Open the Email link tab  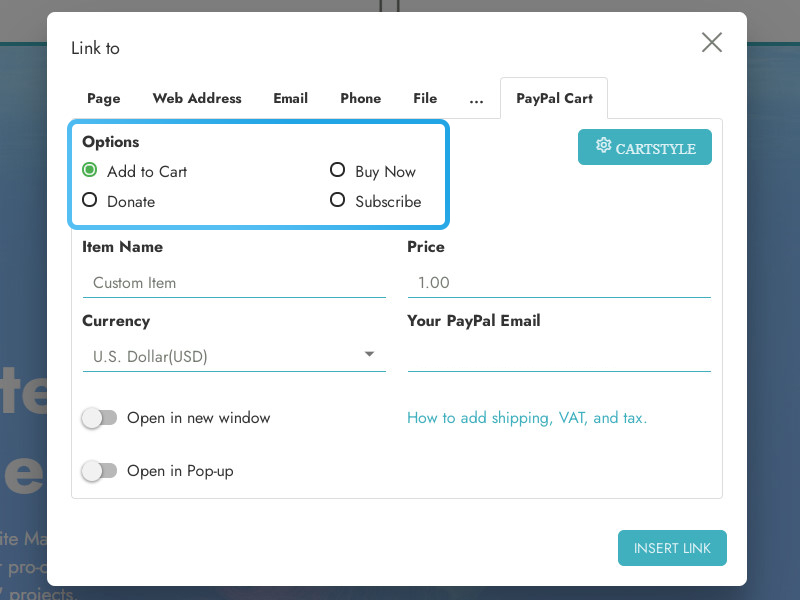pyautogui.click(x=290, y=98)
